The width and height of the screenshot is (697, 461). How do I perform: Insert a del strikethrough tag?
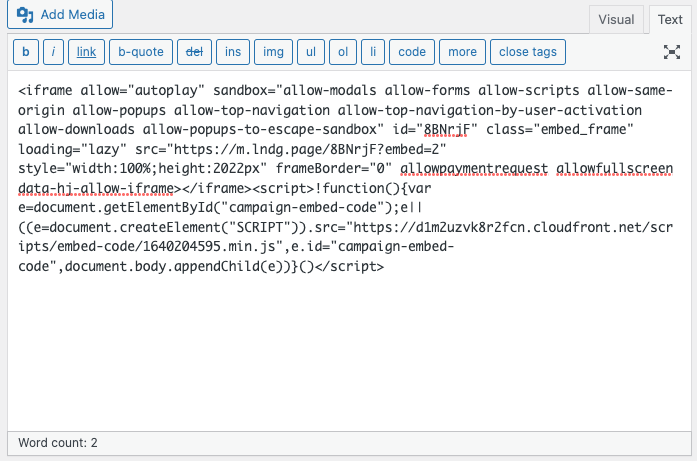194,52
